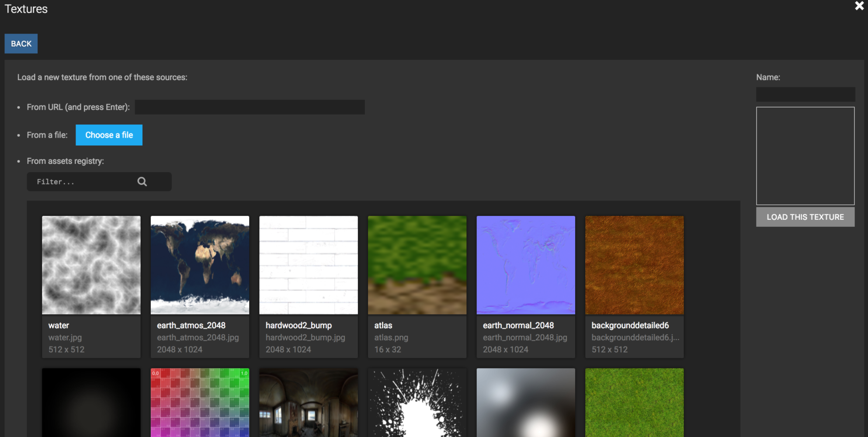This screenshot has width=868, height=437.
Task: Pick the green grass texture thumbnail
Action: coord(634,402)
